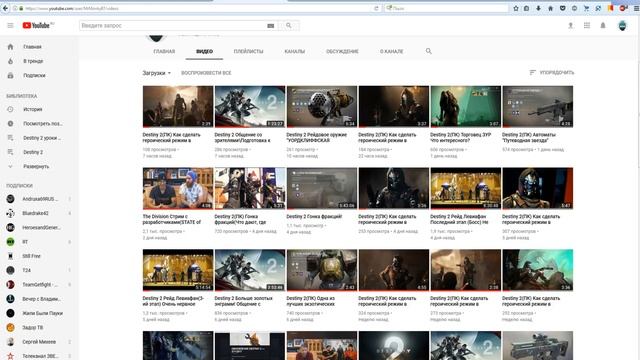Image resolution: width=640 pixels, height=360 pixels.
Task: Open Destiny 2 Автоматы Путеводная звезда thumbnail
Action: 538,107
